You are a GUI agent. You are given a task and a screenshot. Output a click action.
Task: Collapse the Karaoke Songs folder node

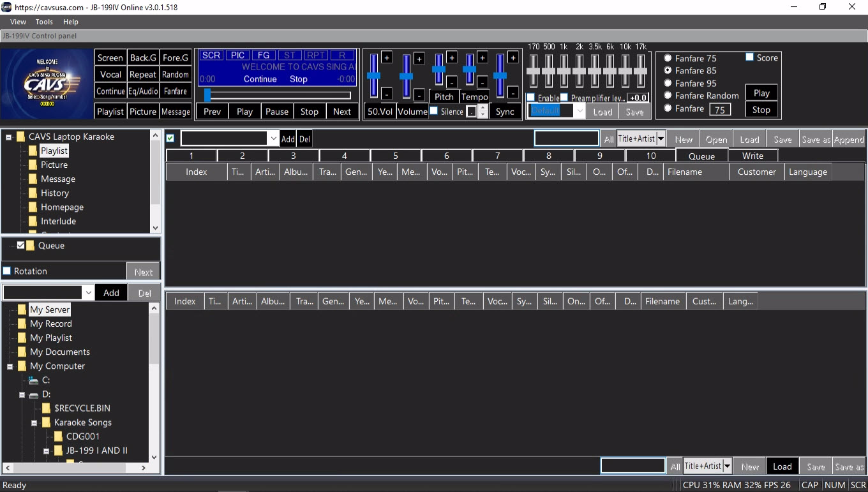coord(34,422)
